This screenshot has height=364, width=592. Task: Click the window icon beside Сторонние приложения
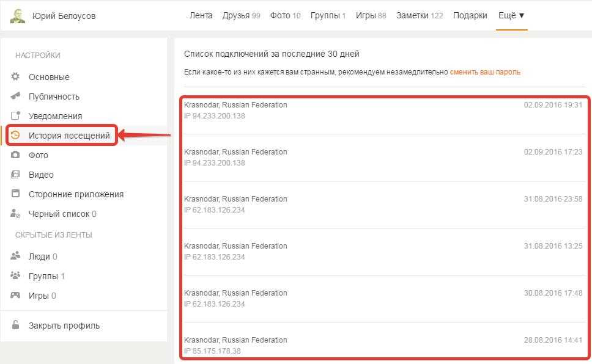click(x=15, y=194)
